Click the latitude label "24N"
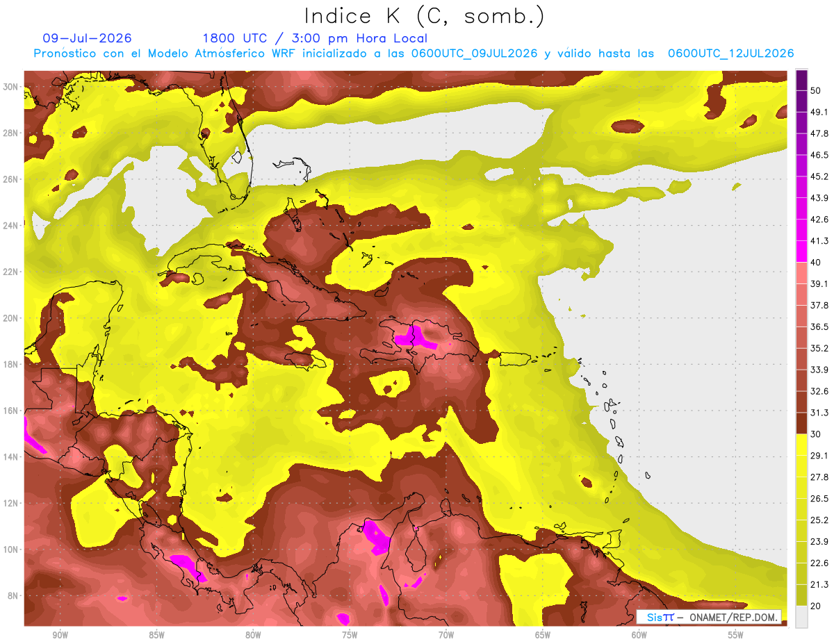Viewport: 834px width, 644px height. tap(10, 225)
